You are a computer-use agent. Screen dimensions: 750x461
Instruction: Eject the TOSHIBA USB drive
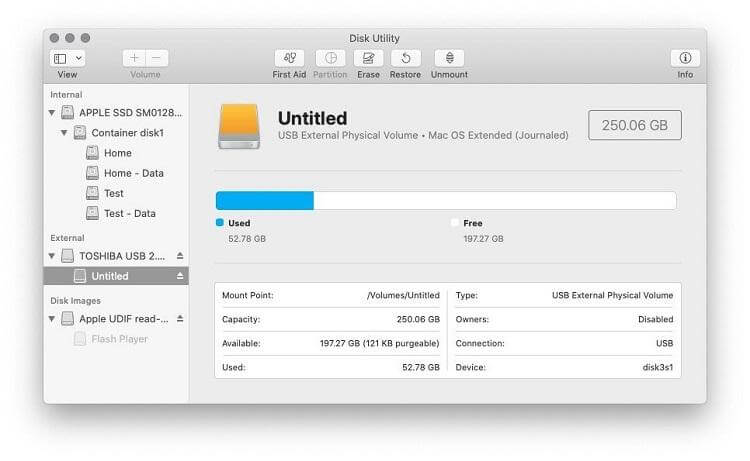coord(180,256)
